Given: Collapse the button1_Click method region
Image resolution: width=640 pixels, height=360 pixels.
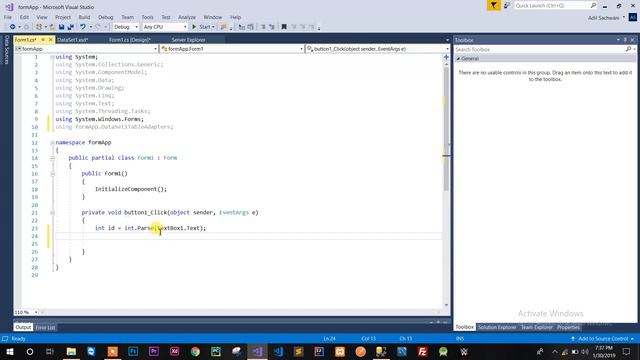Looking at the screenshot, I should pos(52,213).
